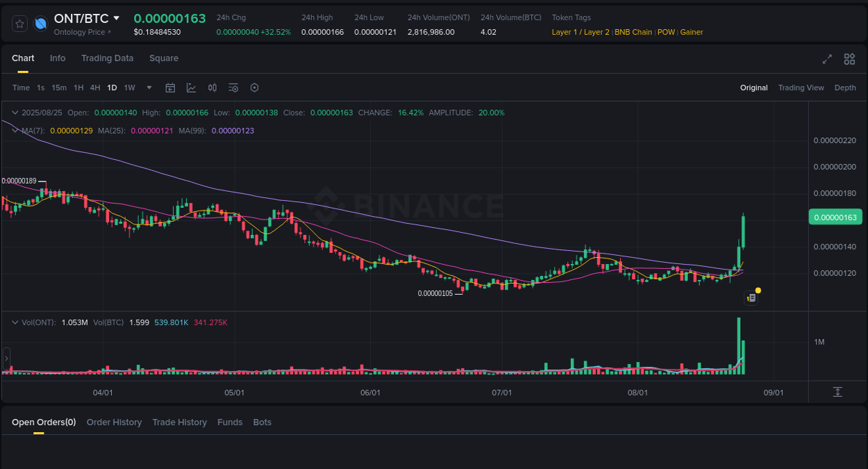Open chart settings via hexagon icon

tap(254, 88)
